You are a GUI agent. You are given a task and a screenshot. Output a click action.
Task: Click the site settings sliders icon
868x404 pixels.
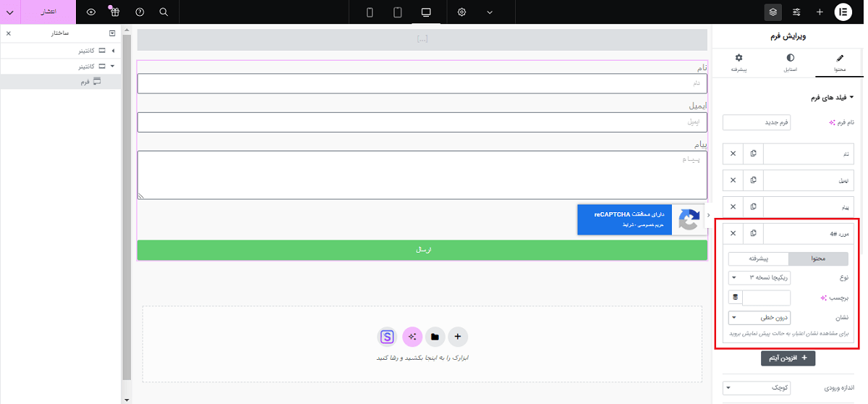pyautogui.click(x=796, y=12)
